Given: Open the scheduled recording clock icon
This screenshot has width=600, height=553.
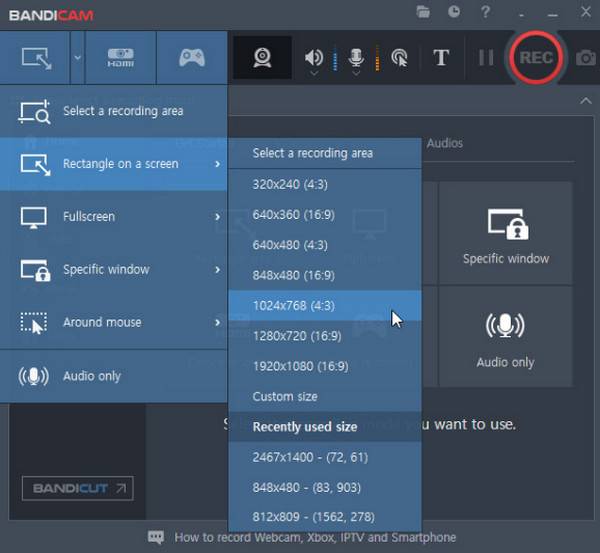Looking at the screenshot, I should click(454, 12).
